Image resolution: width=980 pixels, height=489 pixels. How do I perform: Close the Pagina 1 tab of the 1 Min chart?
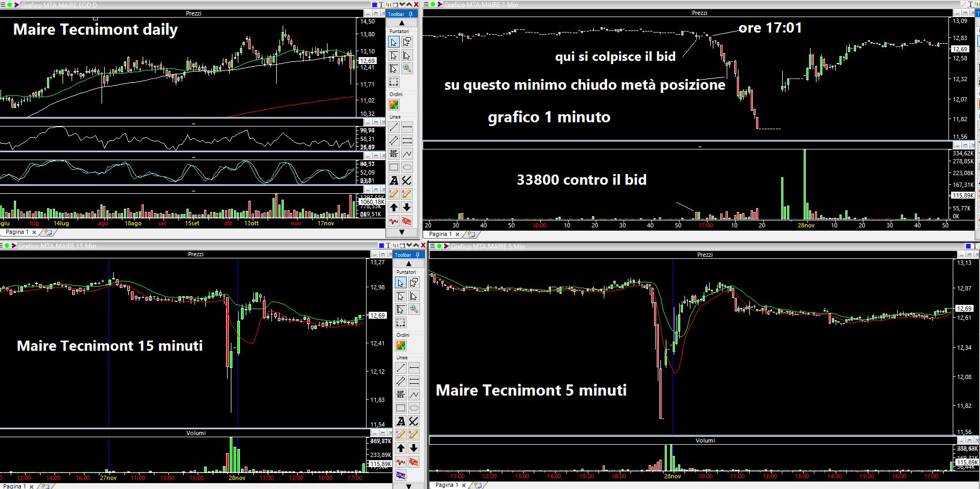(x=457, y=234)
